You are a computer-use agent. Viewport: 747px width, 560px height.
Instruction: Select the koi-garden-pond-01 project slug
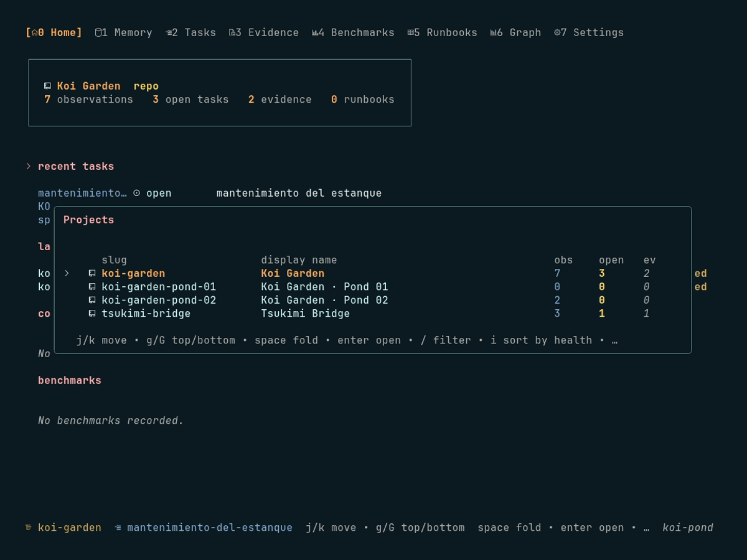point(159,287)
